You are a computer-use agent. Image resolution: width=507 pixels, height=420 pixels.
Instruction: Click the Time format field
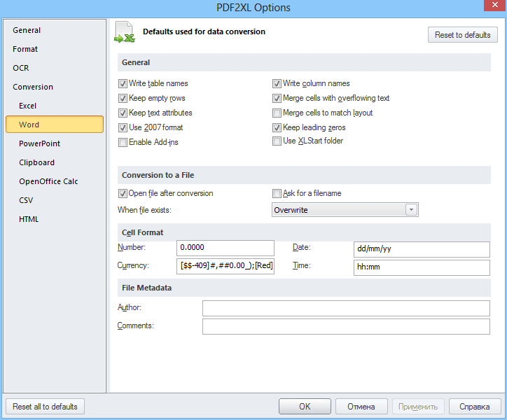422,267
